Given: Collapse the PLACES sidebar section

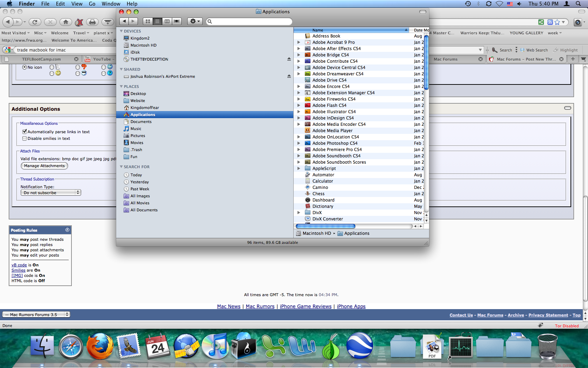Looking at the screenshot, I should 121,87.
